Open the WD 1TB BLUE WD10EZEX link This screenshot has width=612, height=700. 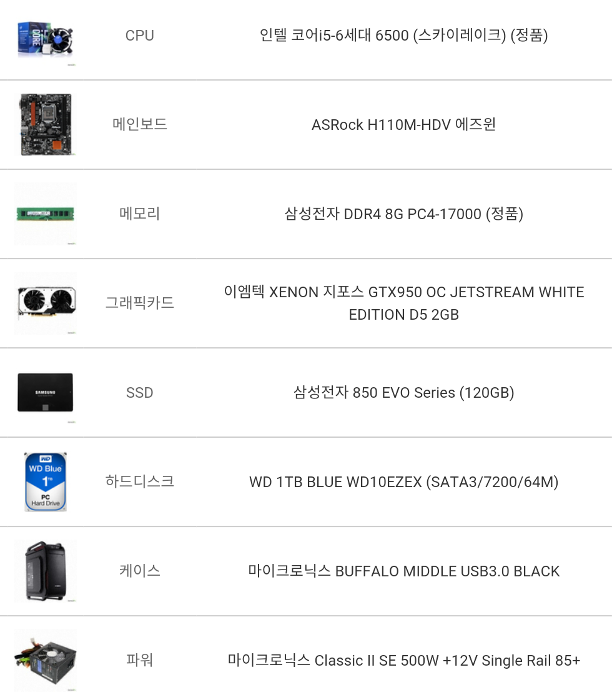pyautogui.click(x=403, y=482)
